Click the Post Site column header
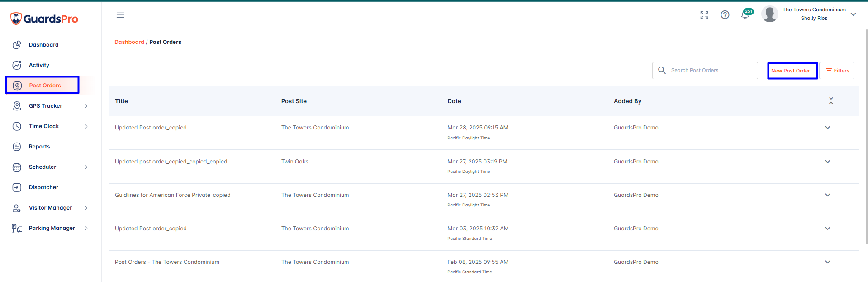The height and width of the screenshot is (282, 868). click(x=294, y=101)
